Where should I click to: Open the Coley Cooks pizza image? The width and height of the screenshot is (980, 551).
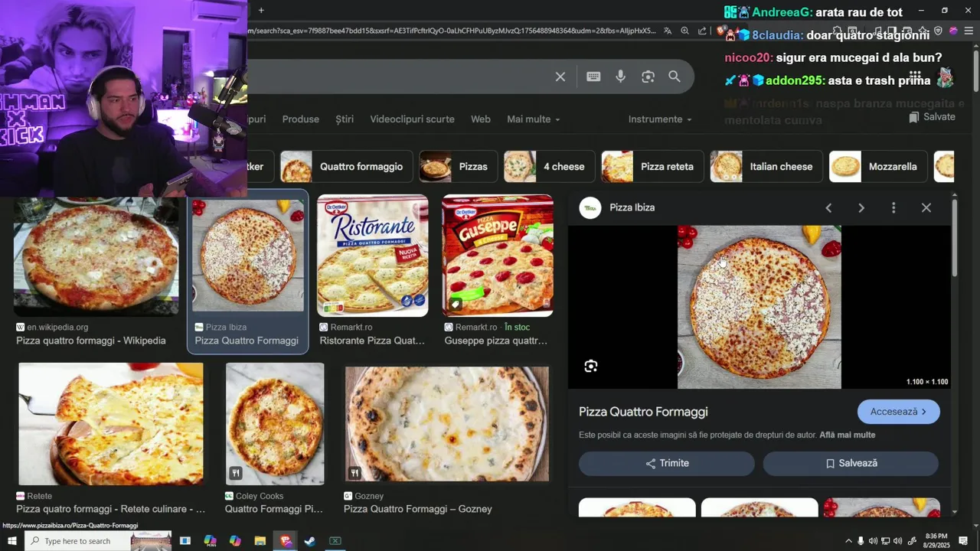click(275, 424)
